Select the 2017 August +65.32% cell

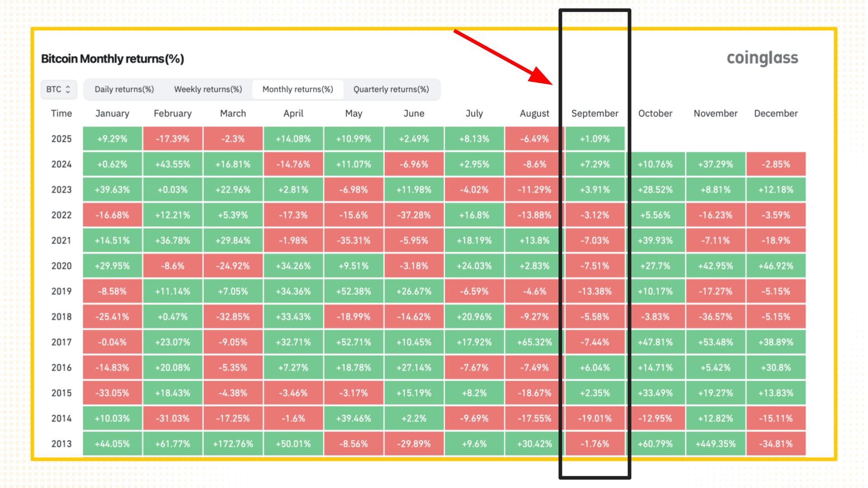(x=534, y=342)
